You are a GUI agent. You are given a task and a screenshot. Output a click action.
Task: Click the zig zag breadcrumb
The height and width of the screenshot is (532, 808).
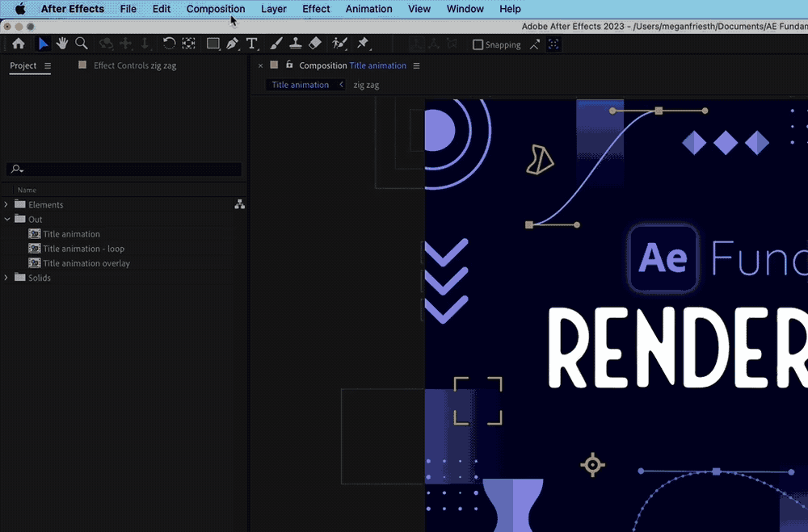tap(366, 85)
